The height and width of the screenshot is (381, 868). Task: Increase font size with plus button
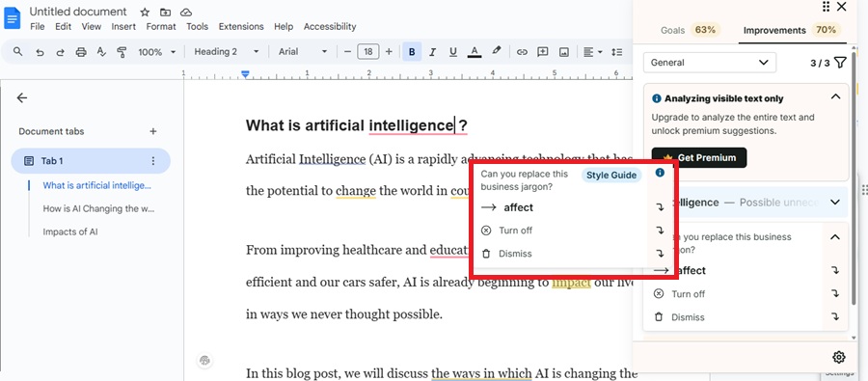[x=389, y=52]
